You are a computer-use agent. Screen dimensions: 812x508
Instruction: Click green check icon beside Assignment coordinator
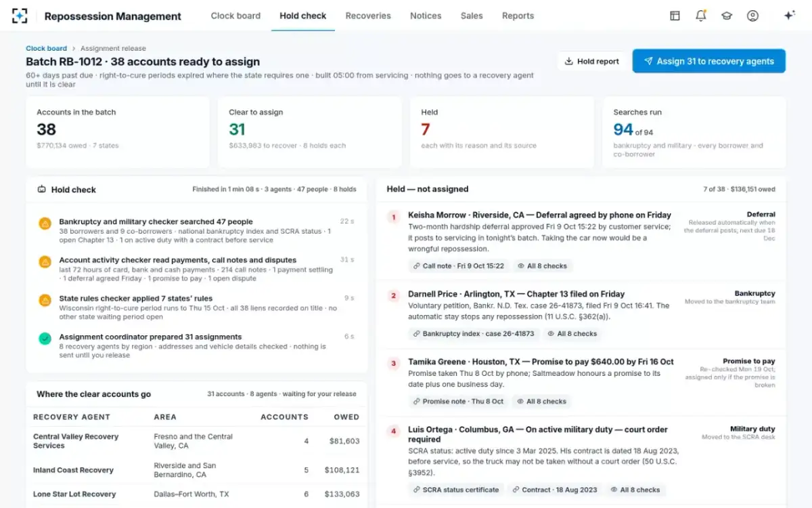pyautogui.click(x=45, y=338)
